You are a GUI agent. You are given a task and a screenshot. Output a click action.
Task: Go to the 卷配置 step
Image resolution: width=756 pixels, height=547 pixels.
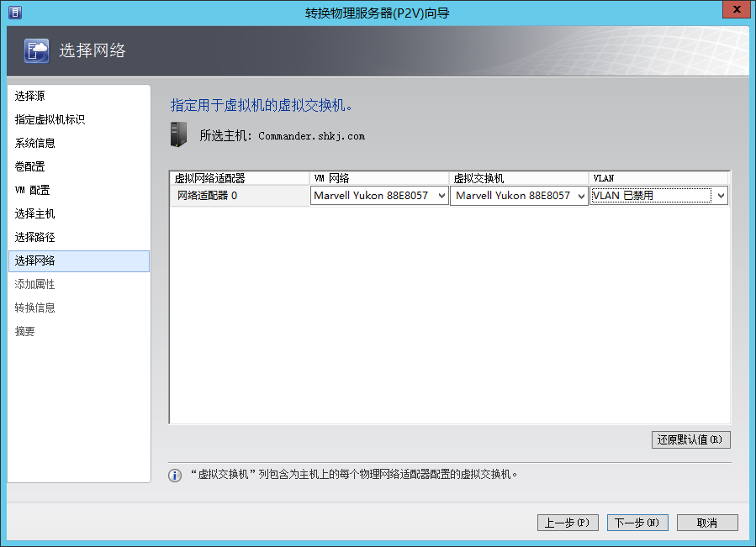30,166
